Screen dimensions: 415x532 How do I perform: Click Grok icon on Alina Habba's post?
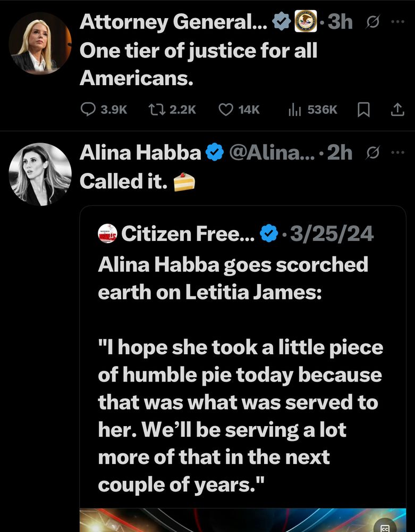pyautogui.click(x=372, y=153)
